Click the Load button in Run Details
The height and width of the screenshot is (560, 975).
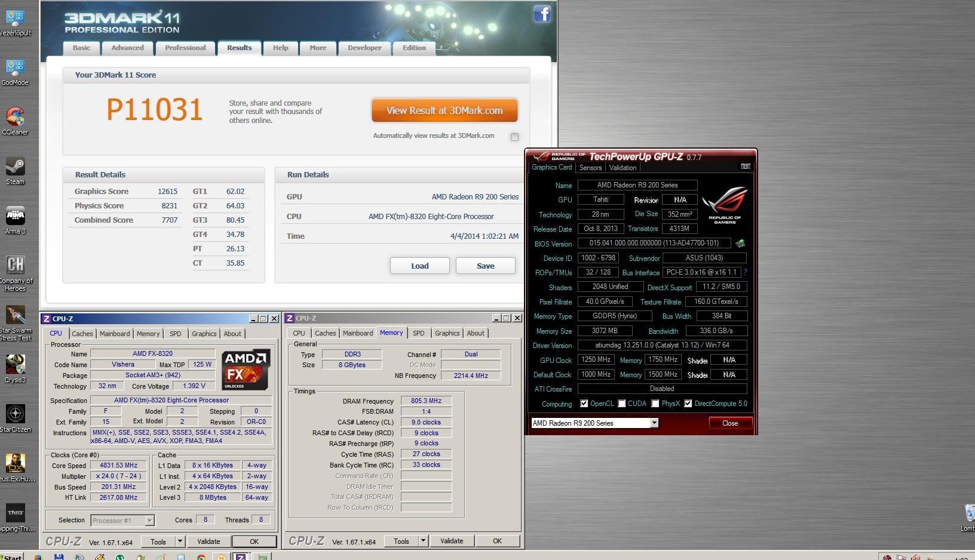pyautogui.click(x=419, y=266)
